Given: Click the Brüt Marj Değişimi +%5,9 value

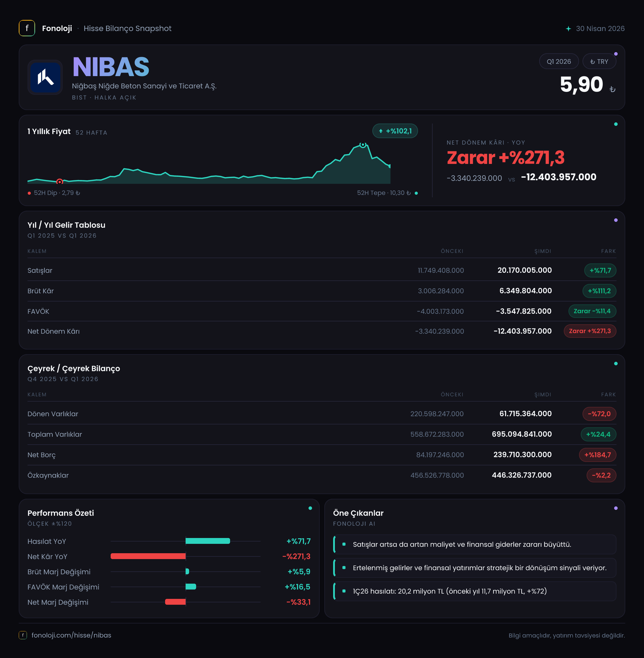Looking at the screenshot, I should tap(299, 571).
